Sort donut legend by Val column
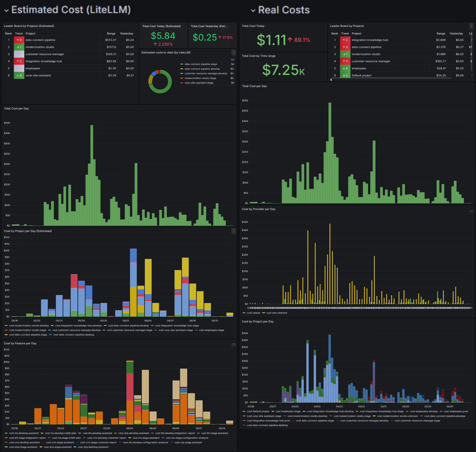 click(x=232, y=59)
